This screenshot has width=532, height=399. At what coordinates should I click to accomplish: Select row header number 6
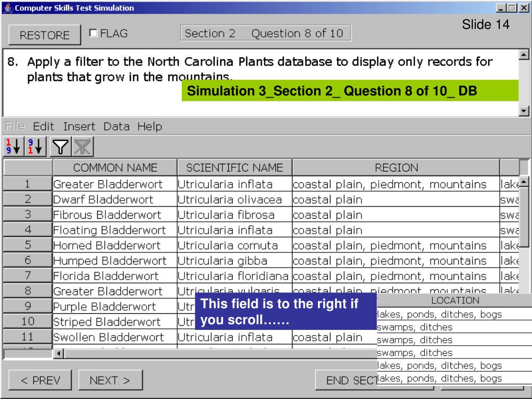[x=28, y=260]
